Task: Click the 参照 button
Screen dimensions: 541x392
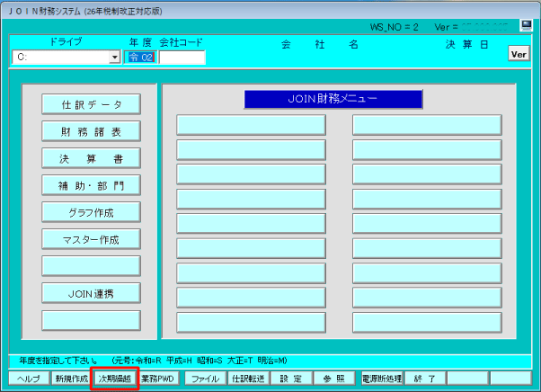Action: point(334,379)
